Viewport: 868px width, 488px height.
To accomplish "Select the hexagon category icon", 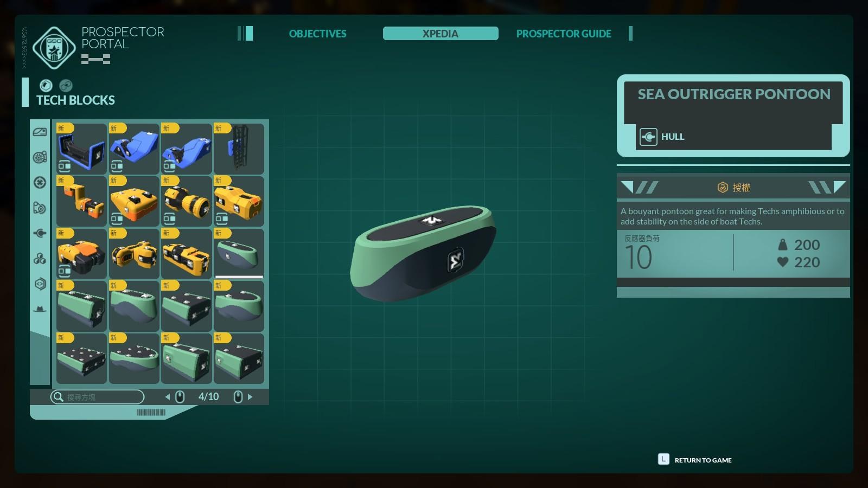I will pos(40,284).
